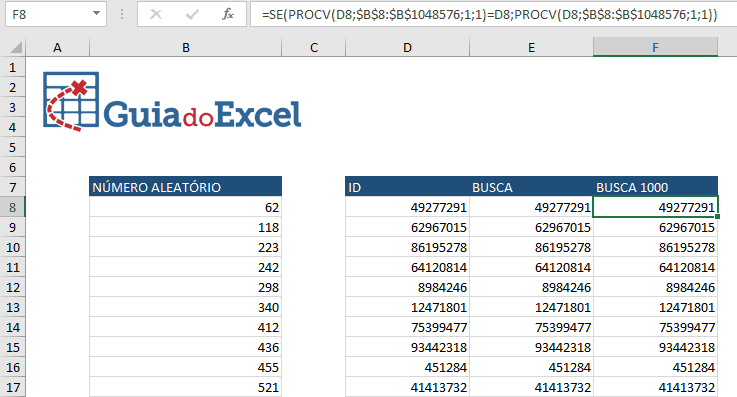This screenshot has width=737, height=397.
Task: Select cell with value 242
Action: 186,267
